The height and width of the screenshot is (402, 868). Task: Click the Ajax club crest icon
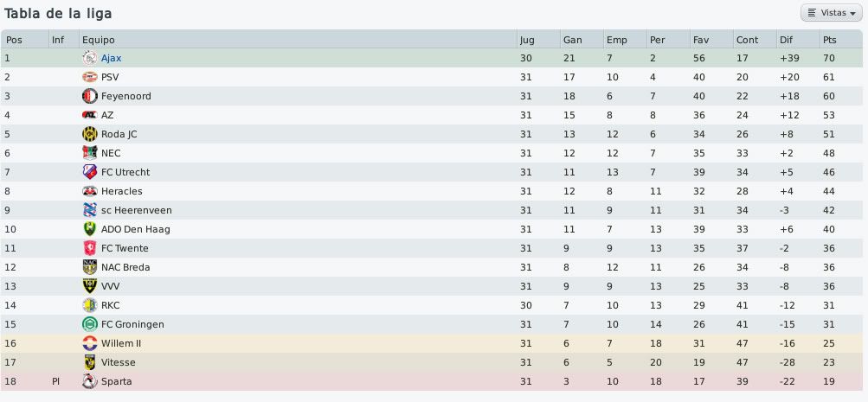[90, 58]
